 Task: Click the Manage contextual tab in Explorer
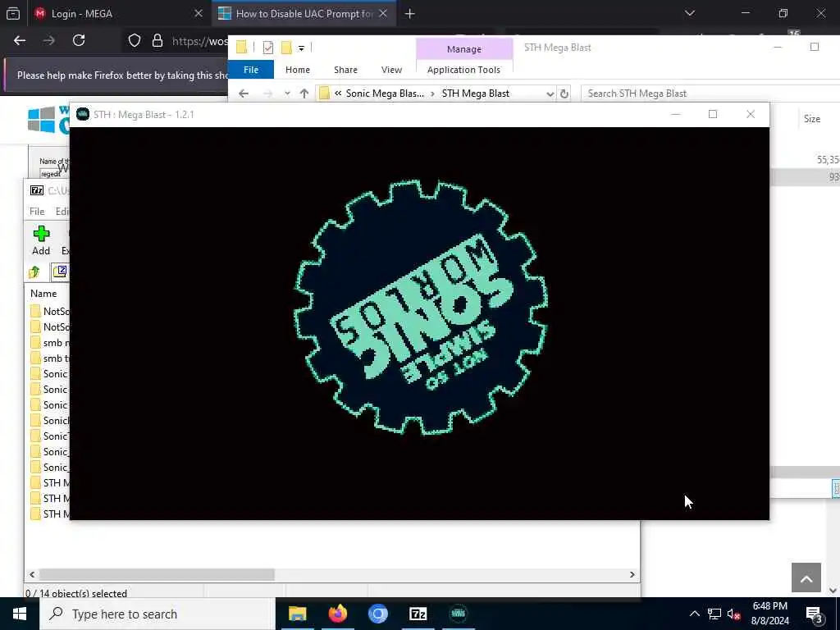[464, 48]
